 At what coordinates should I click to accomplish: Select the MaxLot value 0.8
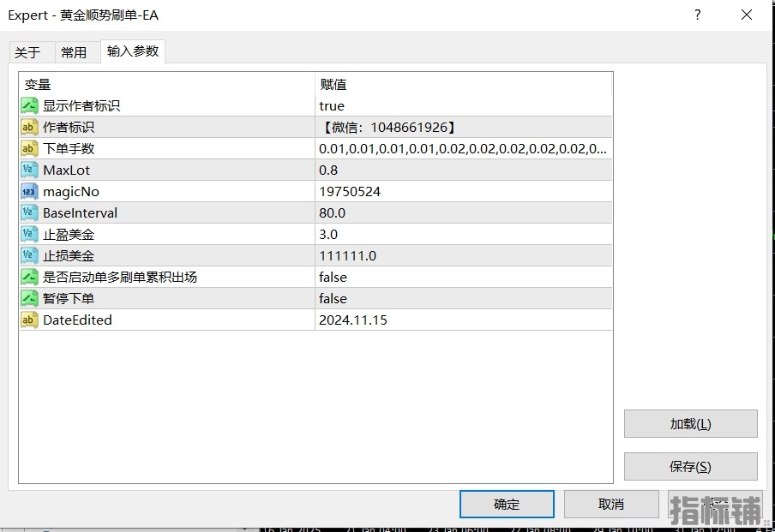pyautogui.click(x=464, y=170)
